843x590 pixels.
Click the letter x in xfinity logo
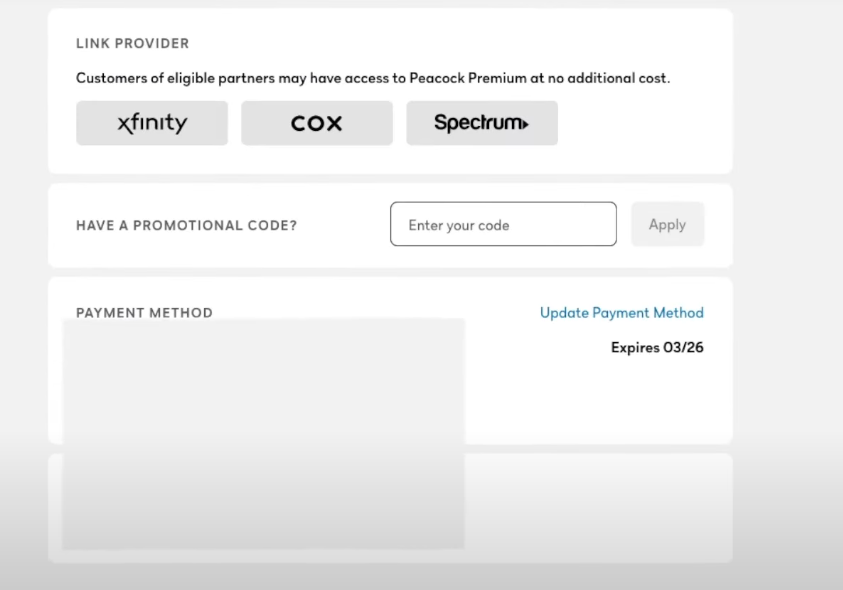(x=124, y=125)
